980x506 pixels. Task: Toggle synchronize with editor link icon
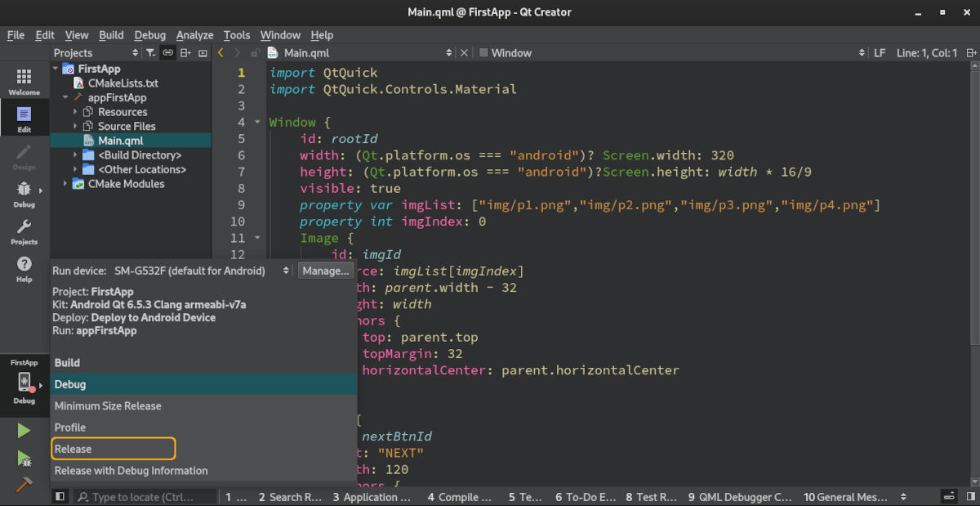pyautogui.click(x=167, y=52)
